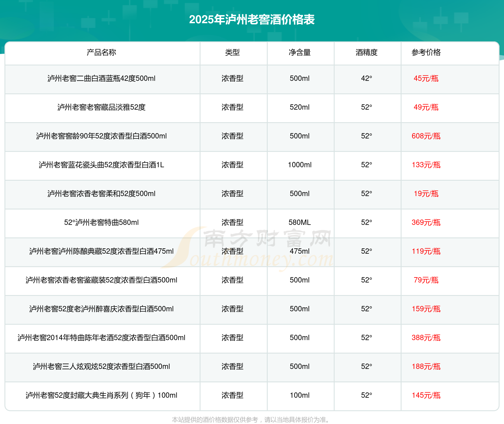504x424 pixels.
Task: Click the 参考价格 column header
Action: tap(426, 52)
